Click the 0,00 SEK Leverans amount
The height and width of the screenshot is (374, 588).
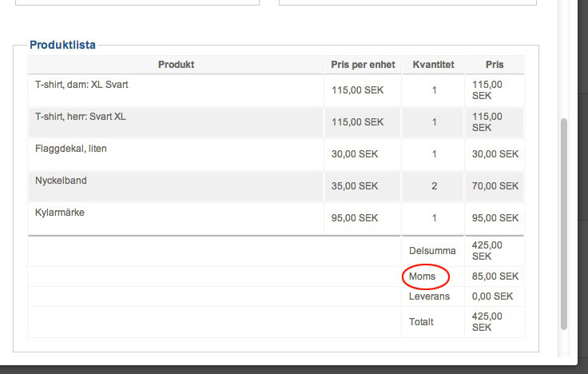coord(493,296)
